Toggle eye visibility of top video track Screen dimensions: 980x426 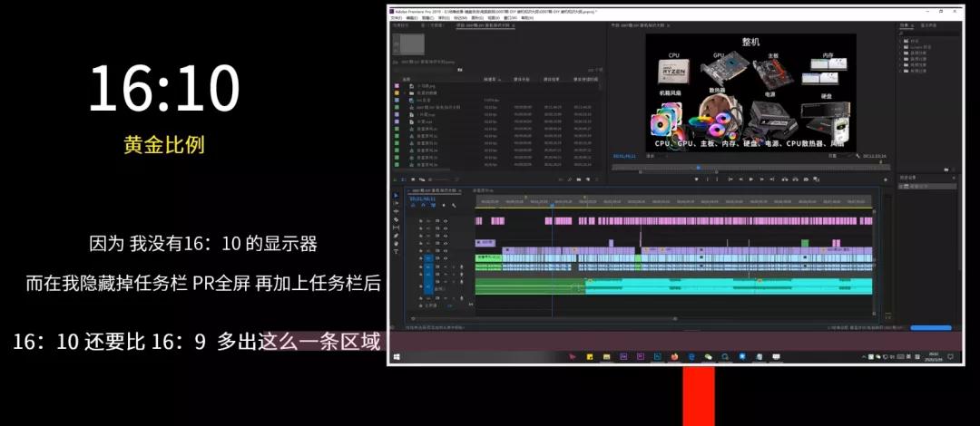pos(446,221)
